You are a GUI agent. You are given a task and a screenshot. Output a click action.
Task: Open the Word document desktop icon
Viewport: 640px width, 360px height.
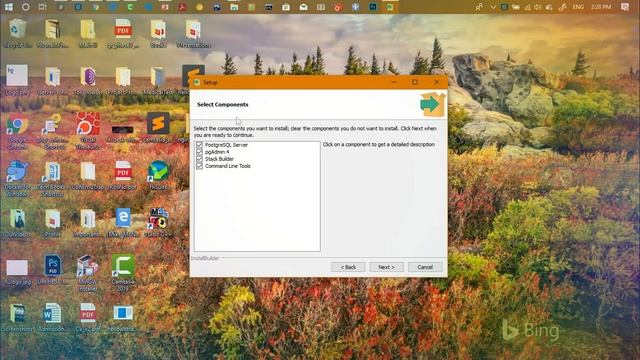pyautogui.click(x=52, y=318)
